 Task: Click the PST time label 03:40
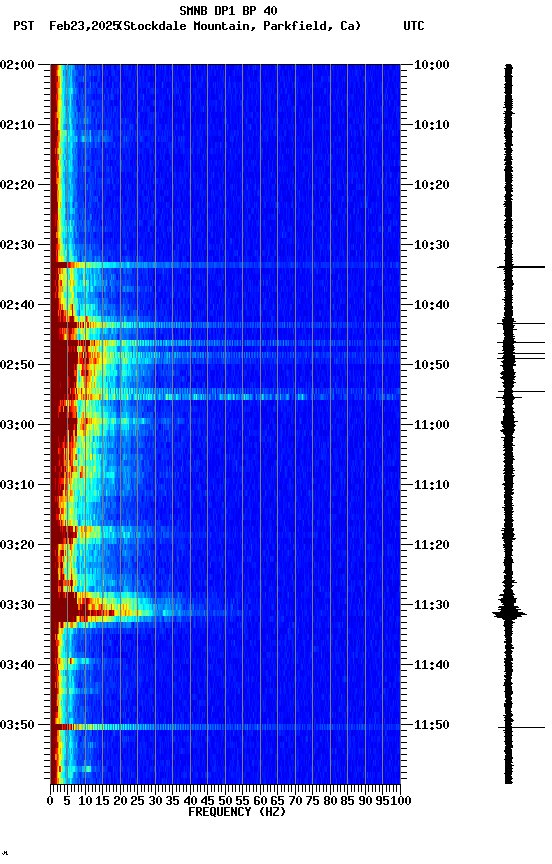pyautogui.click(x=17, y=666)
